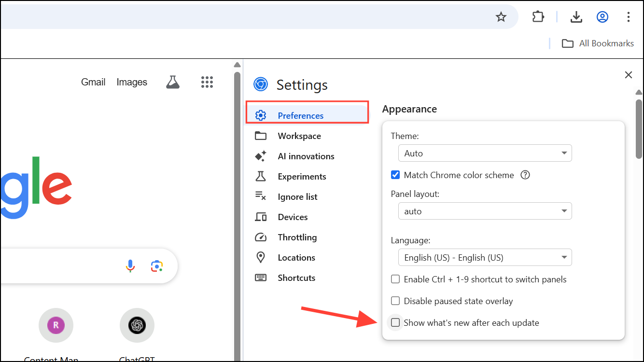Image resolution: width=644 pixels, height=362 pixels.
Task: Open the Gmail link
Action: [93, 82]
